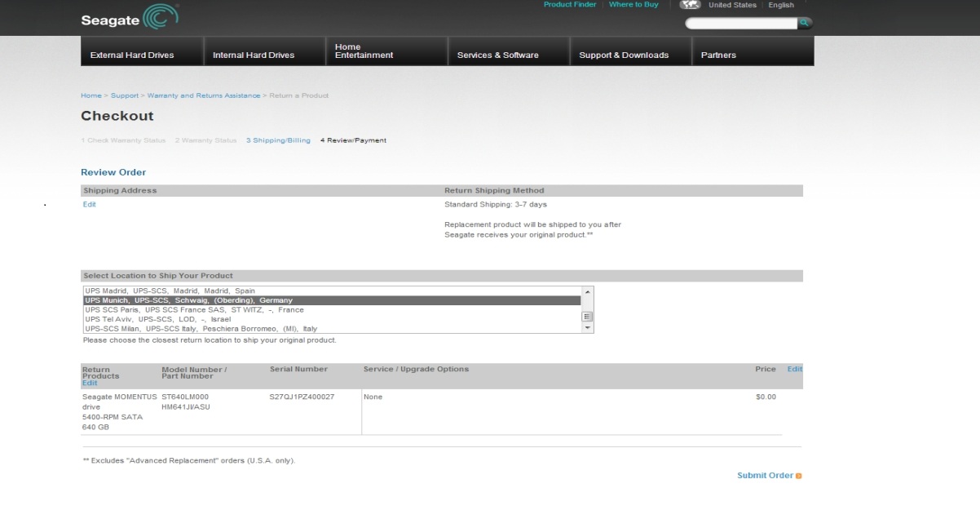Select UPS-SCS Milan, Italy location

coord(332,329)
